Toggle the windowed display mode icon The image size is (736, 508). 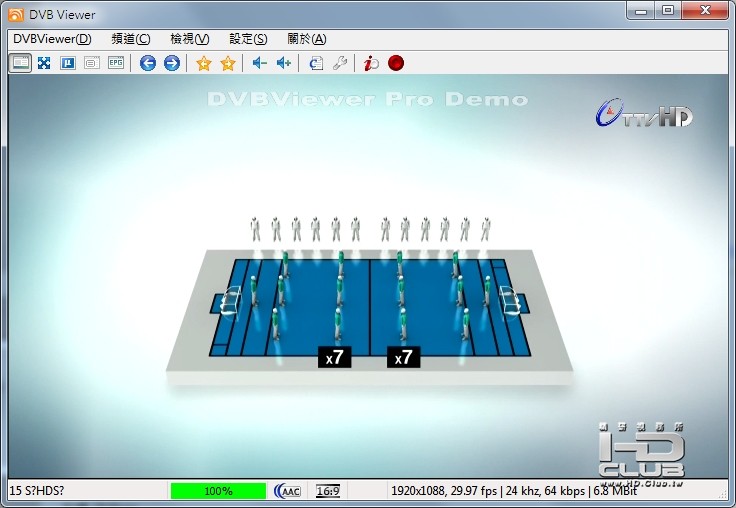tap(20, 63)
